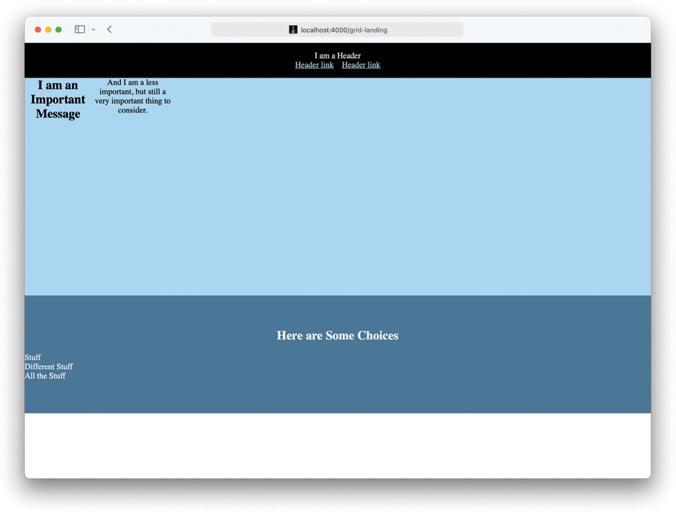Viewport: 676px width, 512px height.
Task: Go back to the previous page
Action: tap(109, 30)
